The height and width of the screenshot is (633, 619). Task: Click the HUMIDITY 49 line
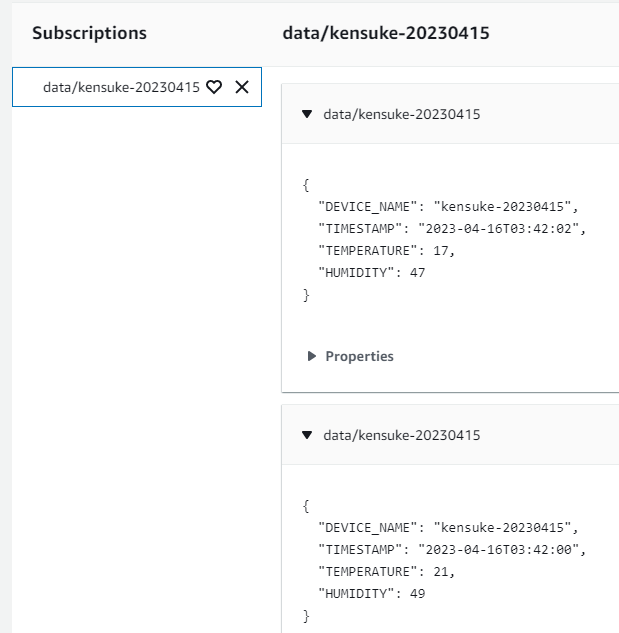371,593
